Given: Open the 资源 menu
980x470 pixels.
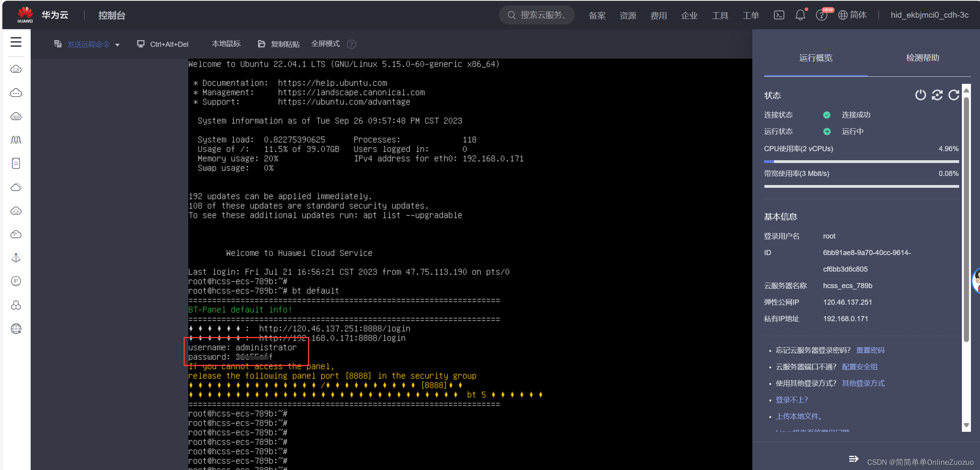Looking at the screenshot, I should tap(628, 15).
